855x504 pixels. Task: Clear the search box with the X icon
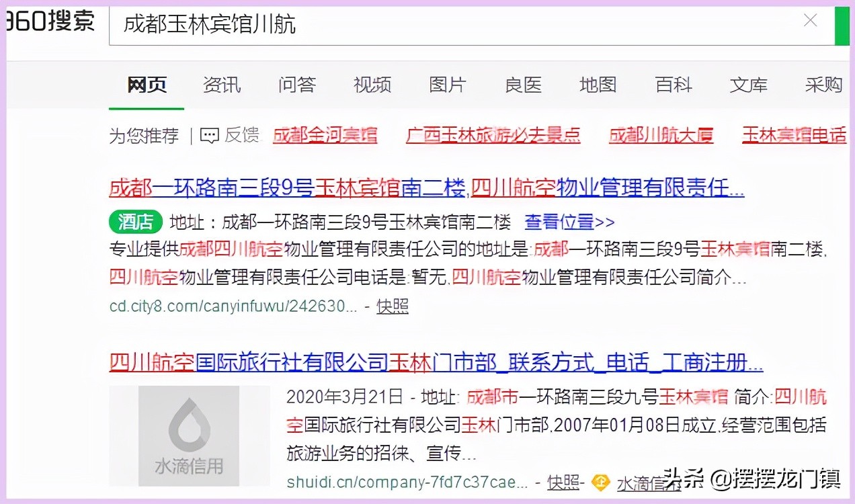tap(810, 21)
